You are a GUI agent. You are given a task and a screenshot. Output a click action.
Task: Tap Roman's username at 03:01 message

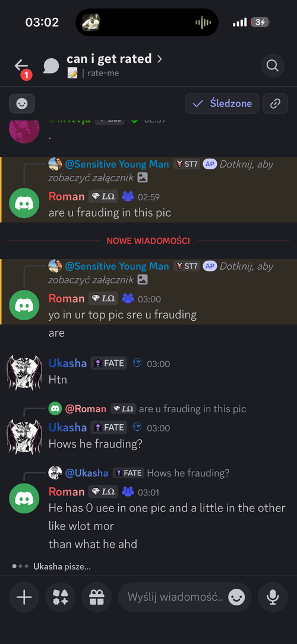67,492
